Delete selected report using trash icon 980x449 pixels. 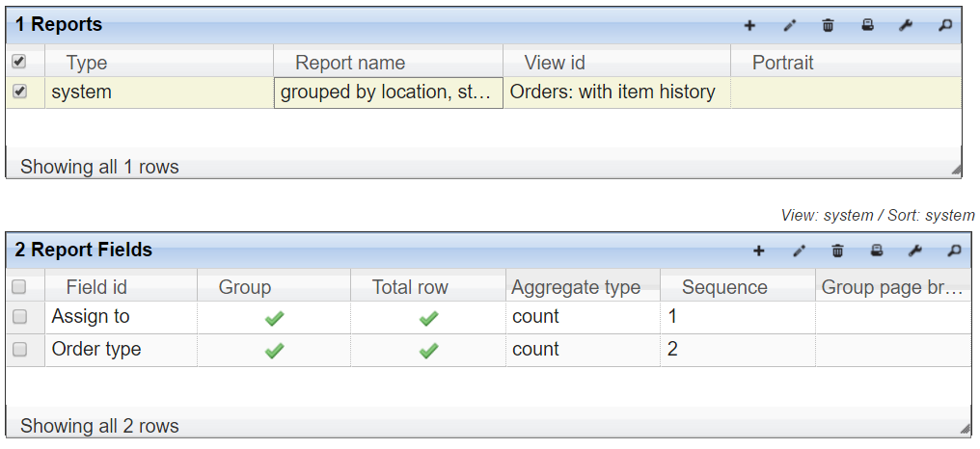(x=829, y=26)
